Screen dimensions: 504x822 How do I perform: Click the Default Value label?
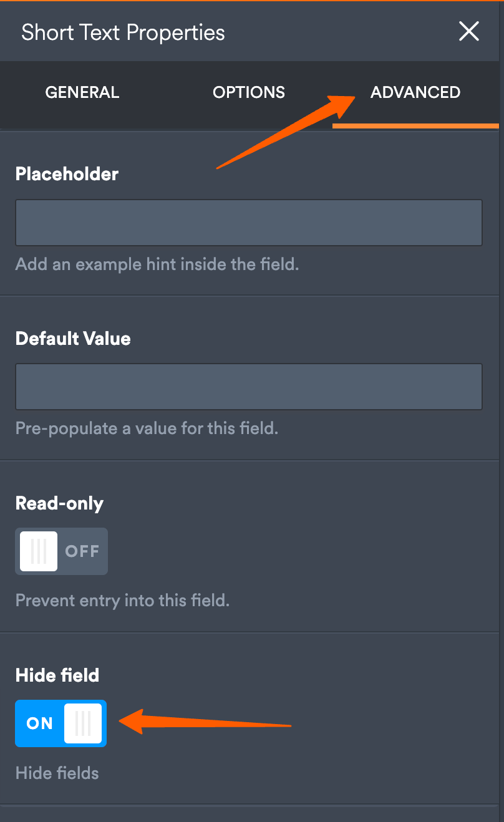(x=72, y=338)
